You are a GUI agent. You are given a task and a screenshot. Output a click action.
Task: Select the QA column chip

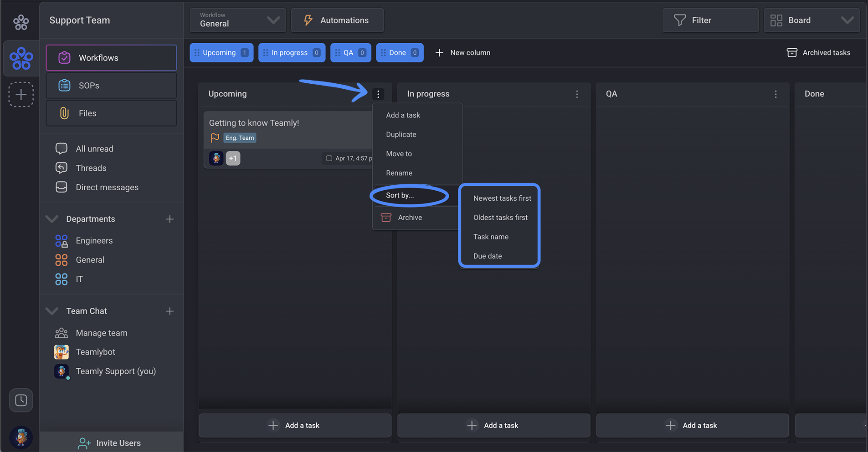[x=350, y=53]
